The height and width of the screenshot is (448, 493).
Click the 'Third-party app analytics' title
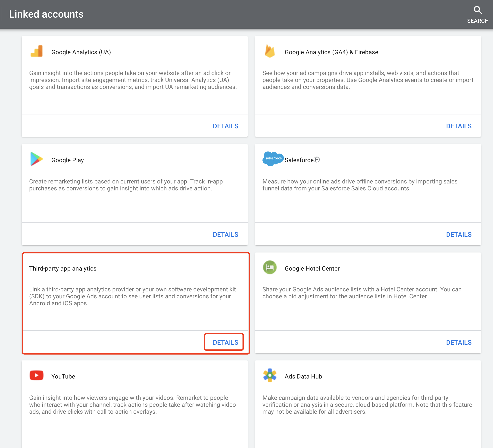63,268
